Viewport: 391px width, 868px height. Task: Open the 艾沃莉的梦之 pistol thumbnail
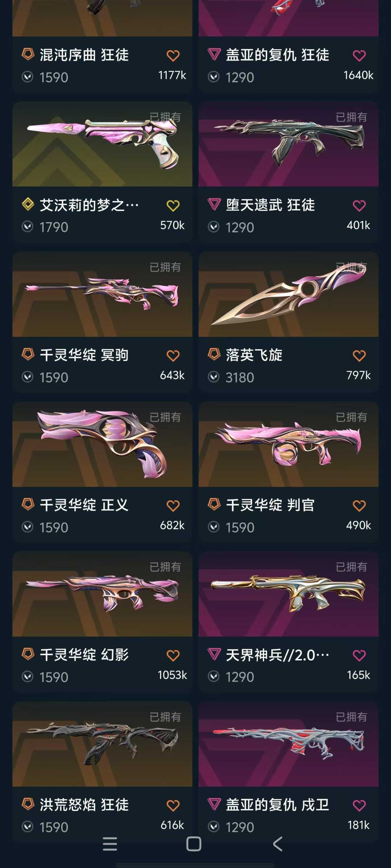click(102, 144)
